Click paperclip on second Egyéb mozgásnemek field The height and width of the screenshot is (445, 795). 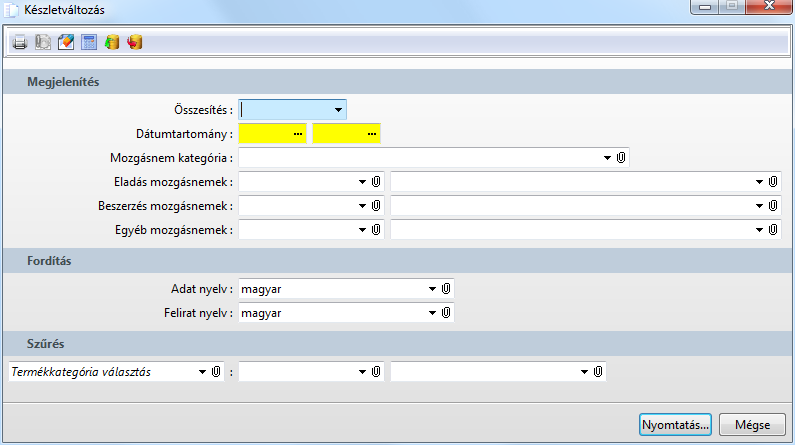coord(773,230)
